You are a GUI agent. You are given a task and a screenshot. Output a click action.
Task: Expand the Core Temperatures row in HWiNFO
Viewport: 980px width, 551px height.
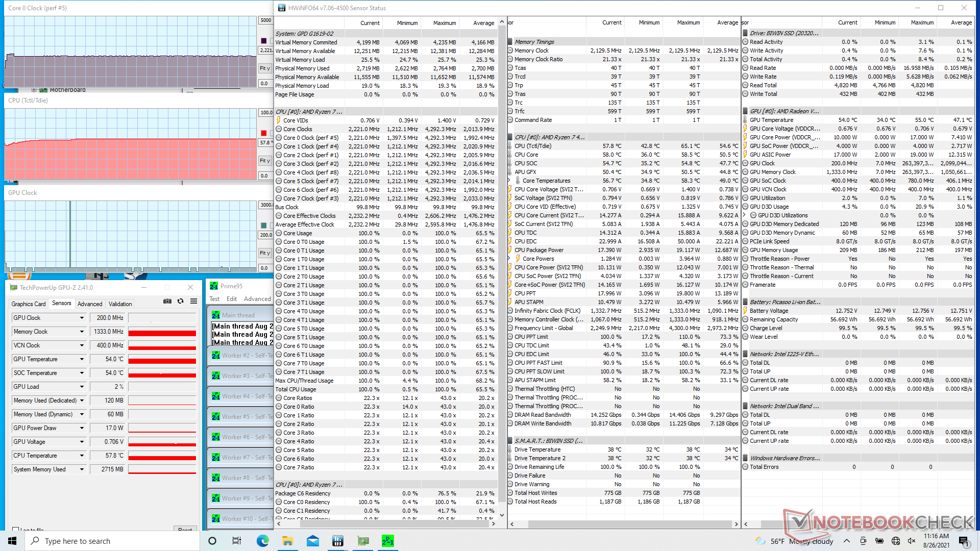click(509, 181)
